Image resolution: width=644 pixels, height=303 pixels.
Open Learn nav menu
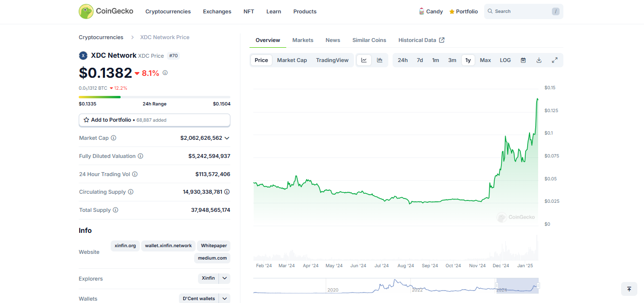click(x=274, y=11)
